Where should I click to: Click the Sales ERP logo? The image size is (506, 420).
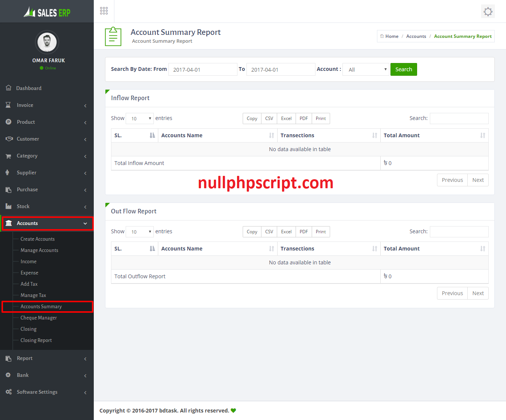(47, 12)
